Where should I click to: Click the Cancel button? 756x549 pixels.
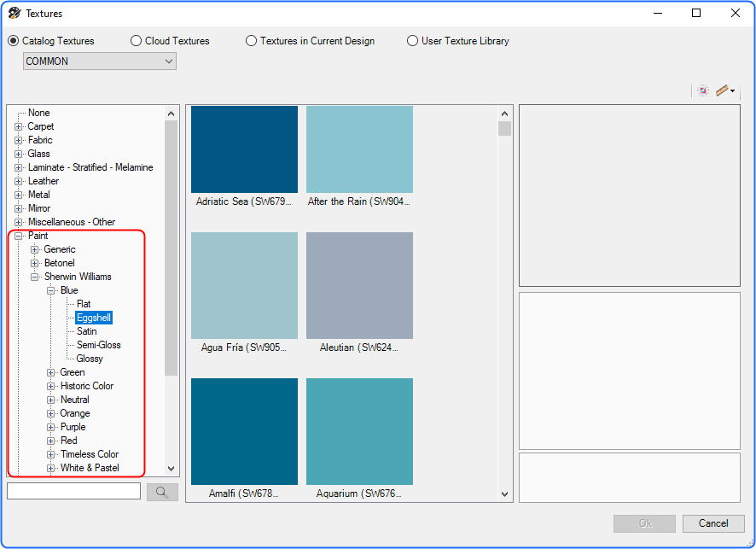coord(713,523)
